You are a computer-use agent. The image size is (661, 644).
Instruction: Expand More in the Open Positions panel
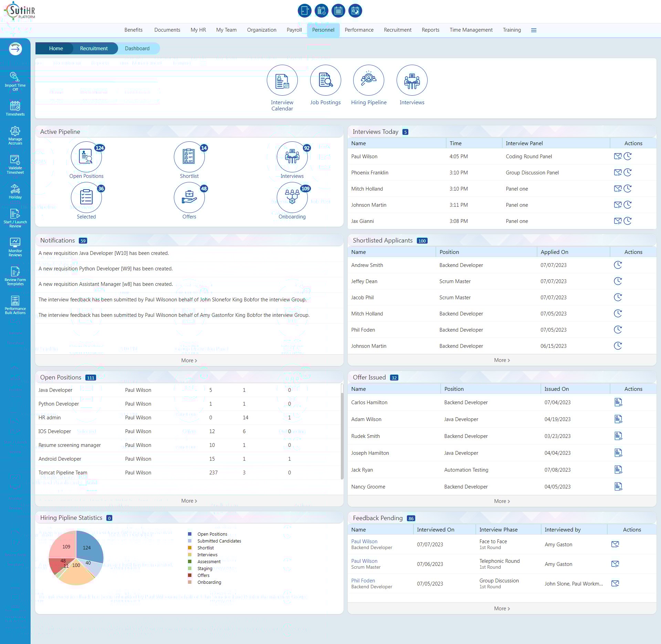click(x=189, y=501)
